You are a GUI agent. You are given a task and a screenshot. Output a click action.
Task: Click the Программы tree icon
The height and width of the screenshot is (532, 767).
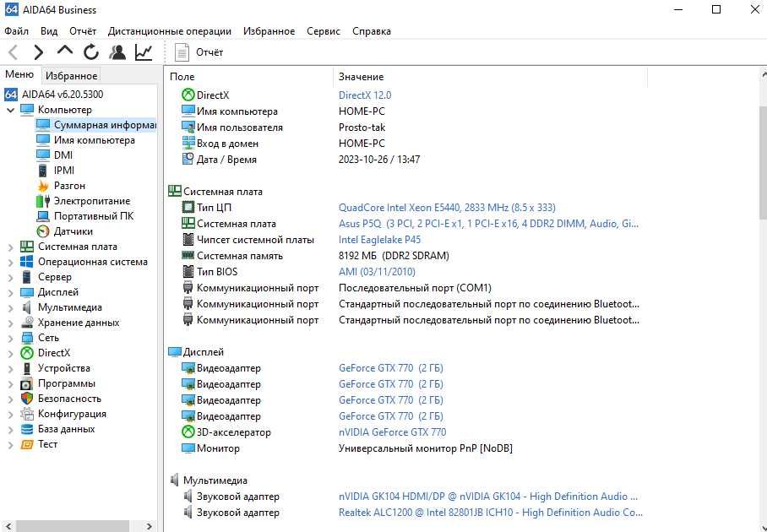pyautogui.click(x=27, y=383)
